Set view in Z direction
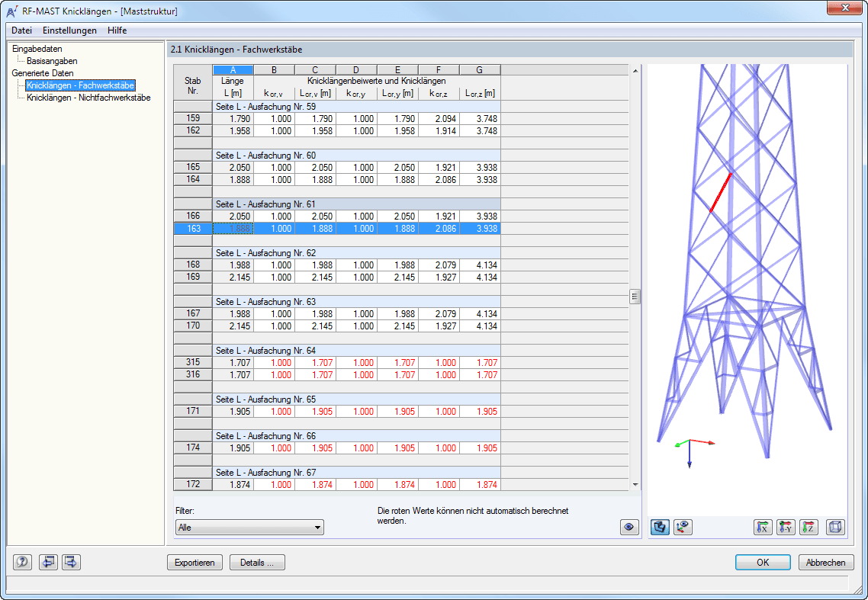Screen dimensions: 868x600 coord(809,527)
